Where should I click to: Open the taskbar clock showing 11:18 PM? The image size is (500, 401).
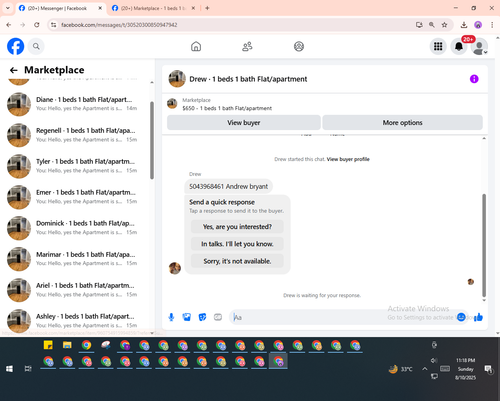coord(466,369)
